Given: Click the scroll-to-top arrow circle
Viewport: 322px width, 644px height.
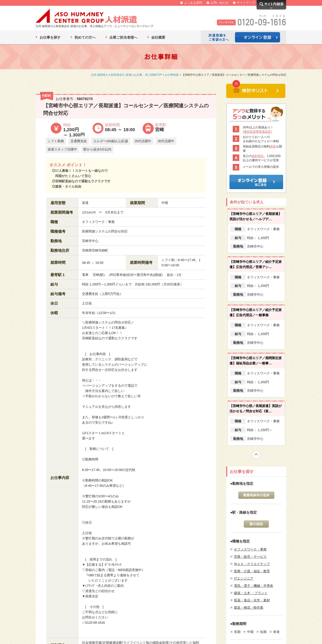Looking at the screenshot, I should 256,454.
